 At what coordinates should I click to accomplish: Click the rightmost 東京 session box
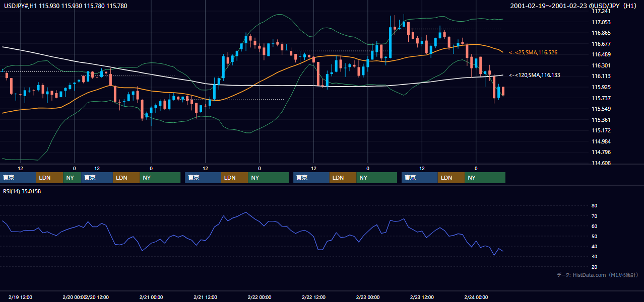click(420, 178)
